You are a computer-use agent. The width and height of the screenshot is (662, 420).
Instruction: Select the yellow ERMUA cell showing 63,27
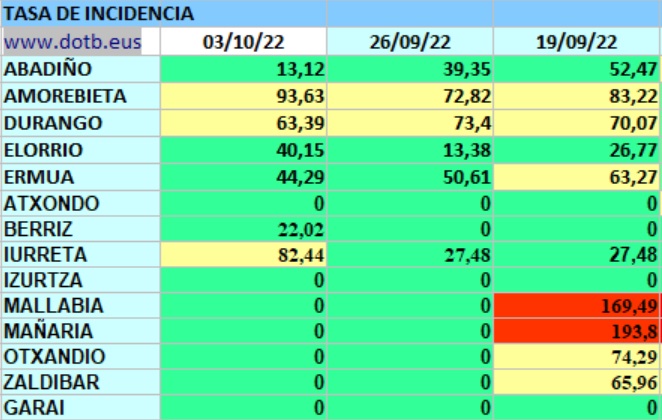(x=578, y=176)
